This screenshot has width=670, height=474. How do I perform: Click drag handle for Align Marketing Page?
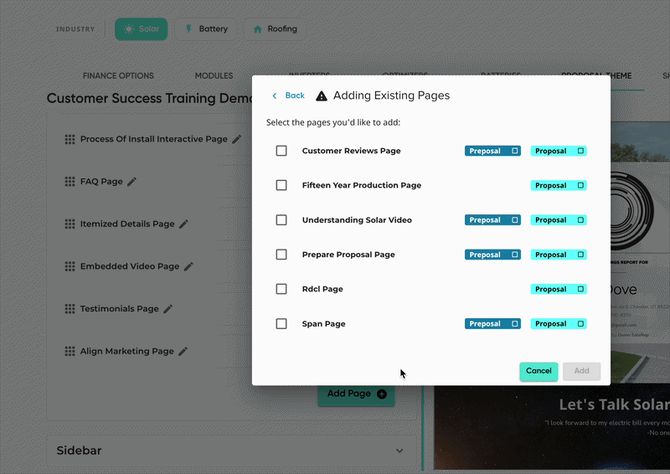(x=70, y=351)
